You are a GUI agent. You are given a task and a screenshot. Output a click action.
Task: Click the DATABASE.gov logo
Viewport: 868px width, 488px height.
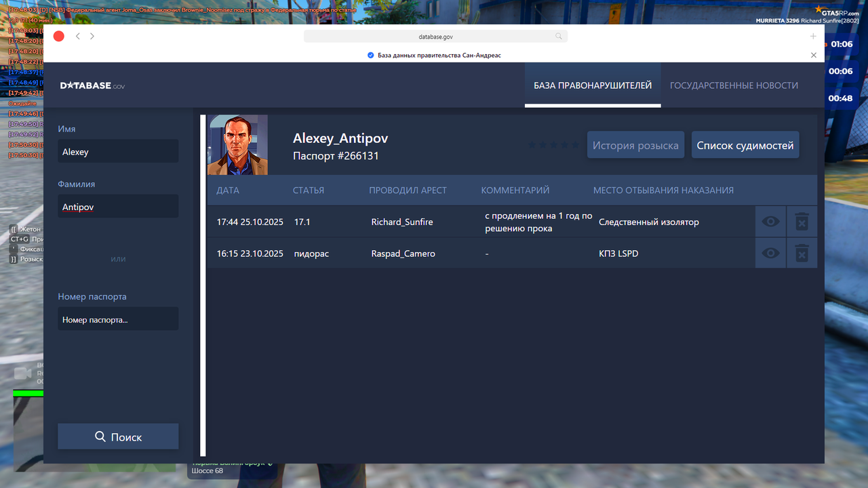pos(92,85)
